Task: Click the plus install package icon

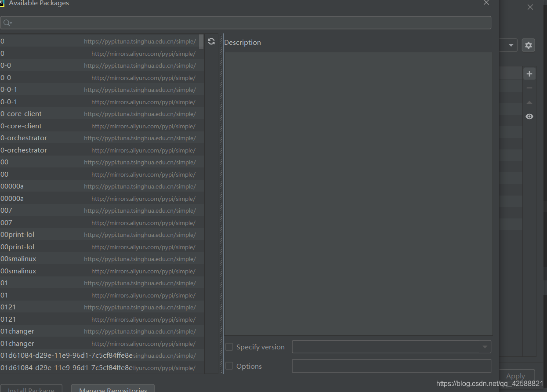Action: 529,74
